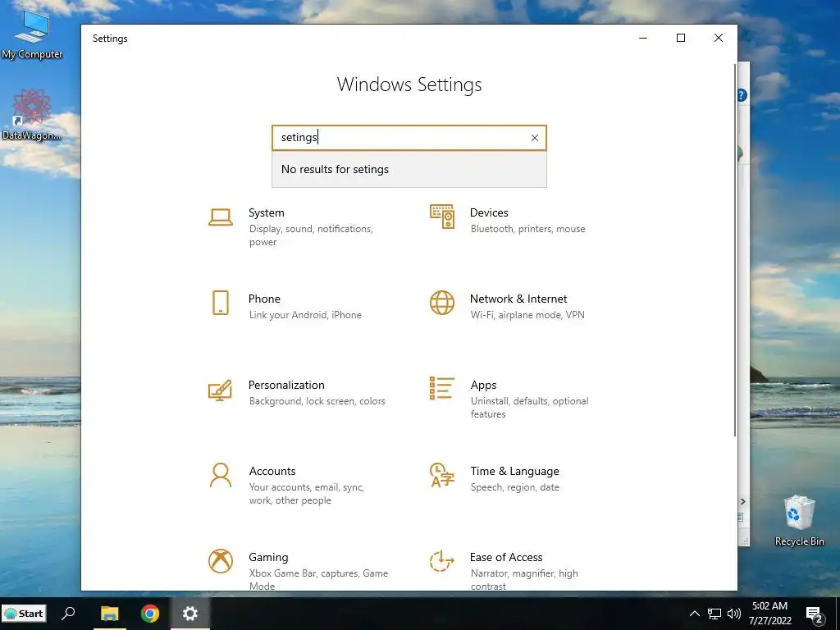Click the 'Bluetooth, printers, mouse' description
840x630 pixels.
[527, 229]
